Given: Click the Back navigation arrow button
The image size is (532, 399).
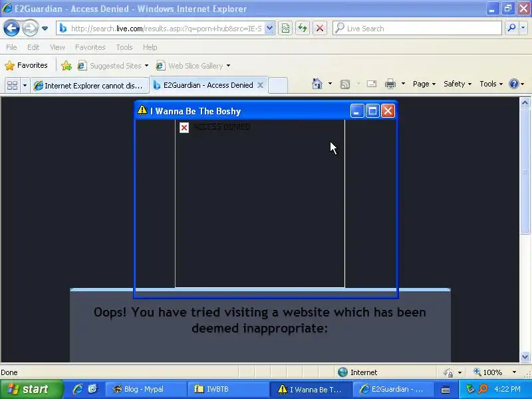Looking at the screenshot, I should 11,28.
